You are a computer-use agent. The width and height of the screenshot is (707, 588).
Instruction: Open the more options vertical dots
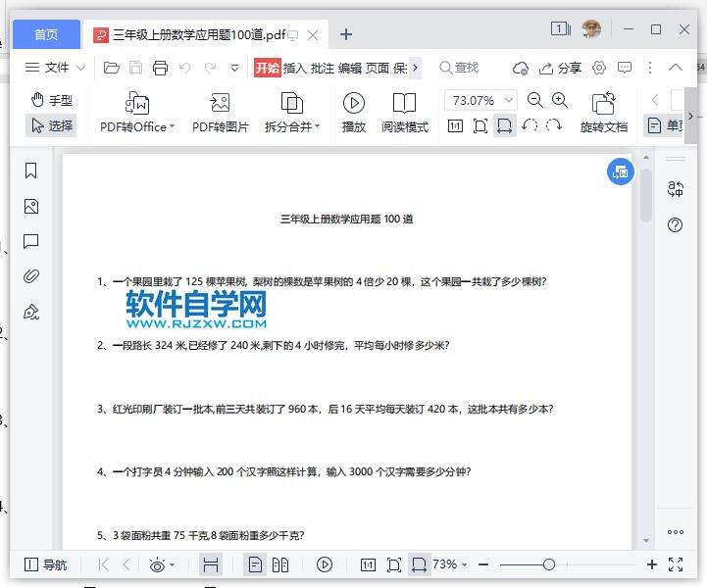[650, 68]
